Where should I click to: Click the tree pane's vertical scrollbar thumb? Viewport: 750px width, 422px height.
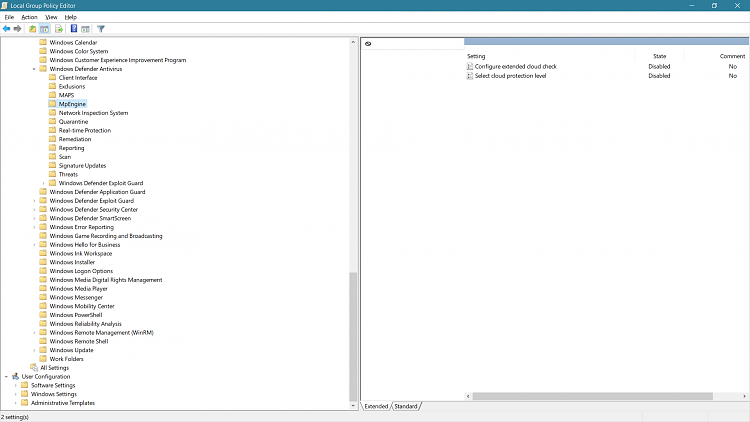[x=353, y=336]
